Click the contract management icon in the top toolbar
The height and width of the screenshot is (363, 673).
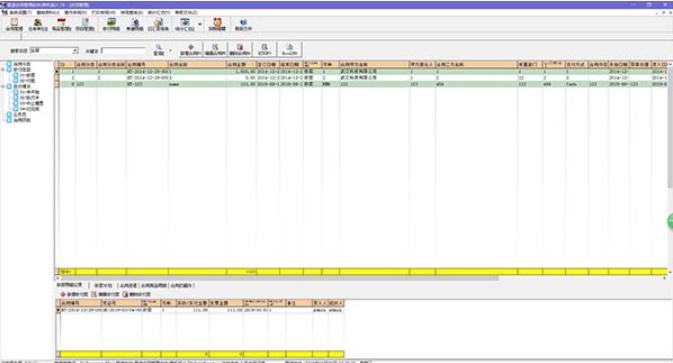[x=14, y=24]
